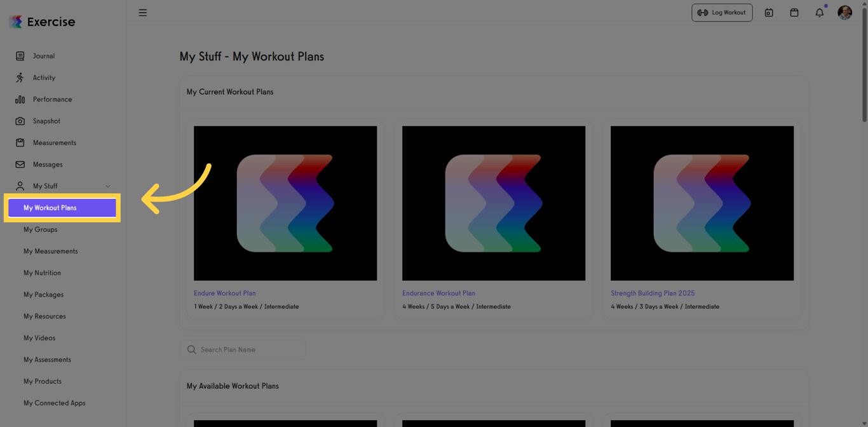This screenshot has width=868, height=427.
Task: Select My Products submenu item
Action: pyautogui.click(x=43, y=381)
